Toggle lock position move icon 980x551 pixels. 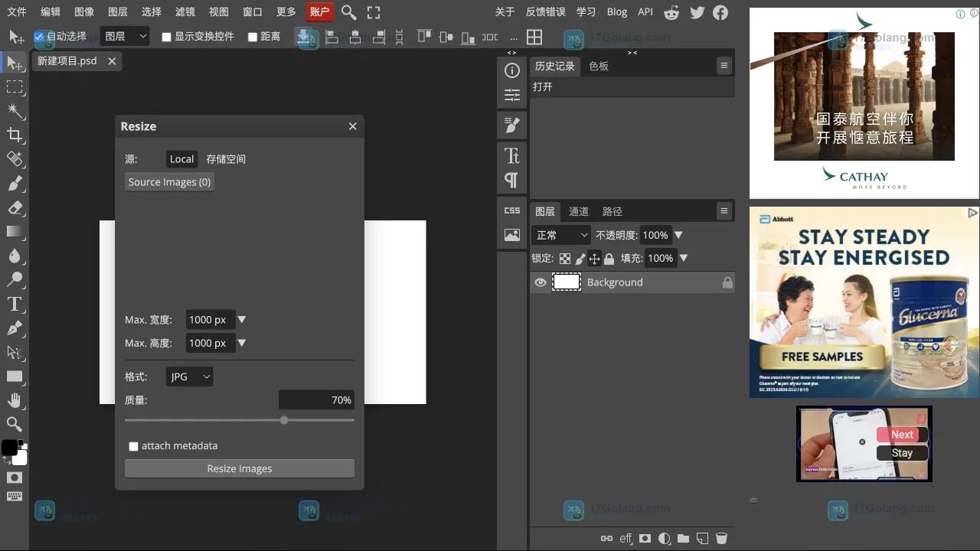click(594, 259)
